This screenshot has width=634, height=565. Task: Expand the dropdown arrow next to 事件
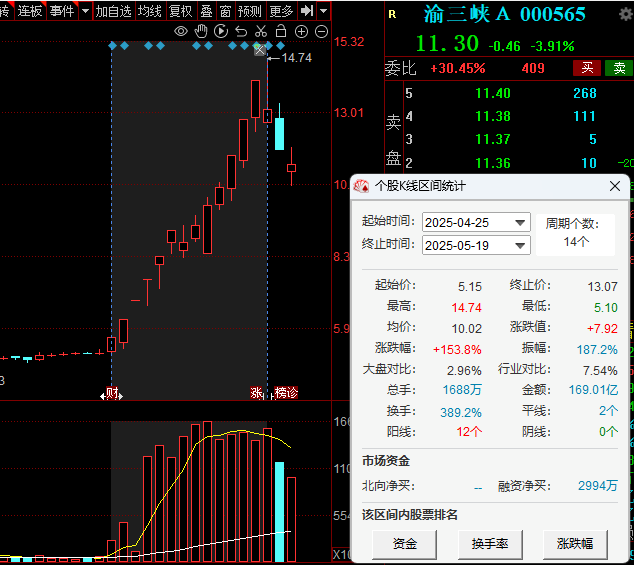pyautogui.click(x=85, y=11)
